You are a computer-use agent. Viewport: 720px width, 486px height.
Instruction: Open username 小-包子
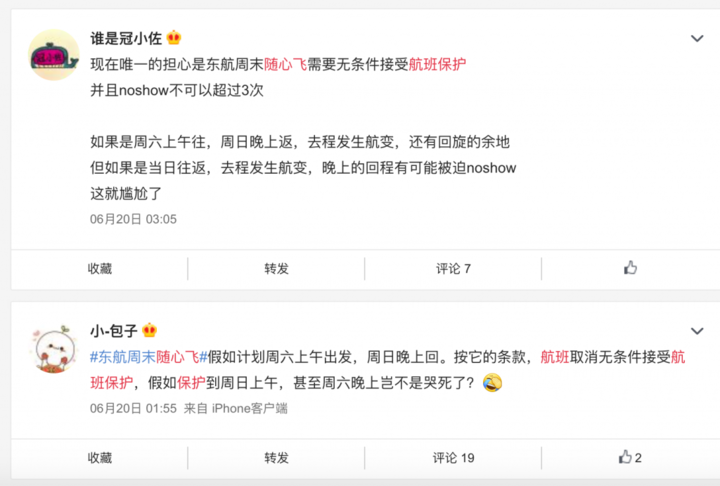coord(114,330)
